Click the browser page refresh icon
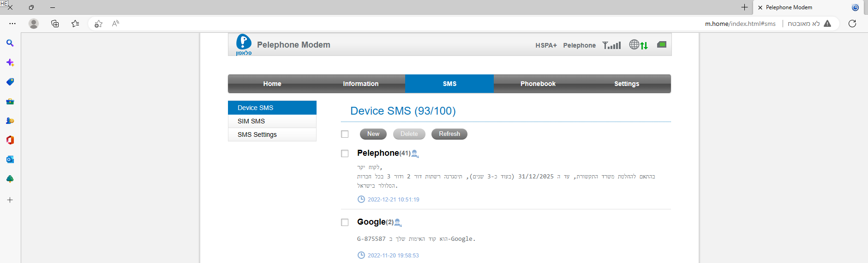The height and width of the screenshot is (263, 868). (852, 24)
